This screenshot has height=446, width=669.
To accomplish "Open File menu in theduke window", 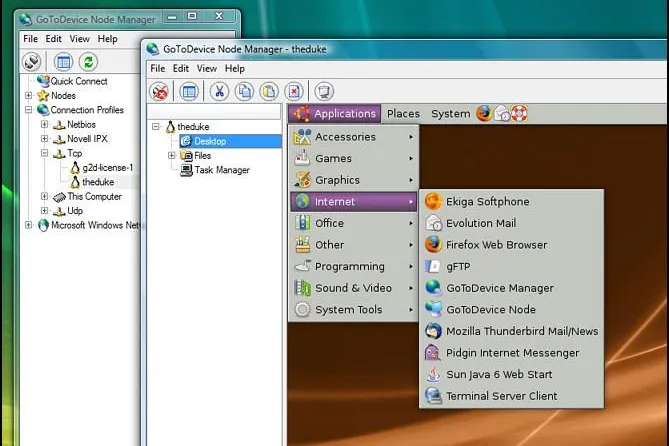I will pyautogui.click(x=157, y=68).
